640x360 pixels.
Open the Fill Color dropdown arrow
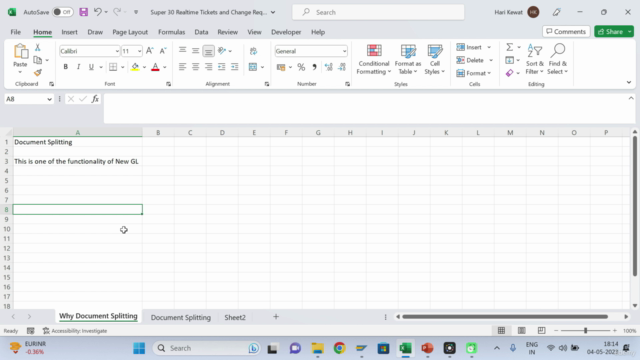[x=144, y=67]
